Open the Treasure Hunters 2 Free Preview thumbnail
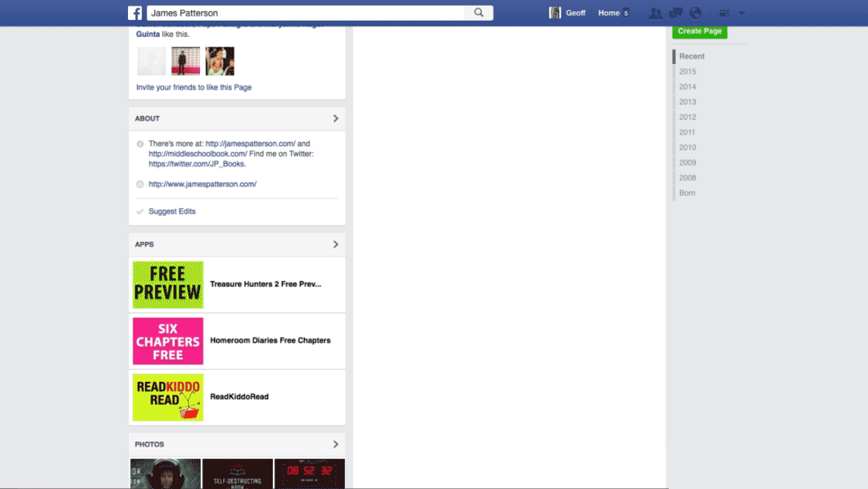This screenshot has height=489, width=868. [x=167, y=285]
